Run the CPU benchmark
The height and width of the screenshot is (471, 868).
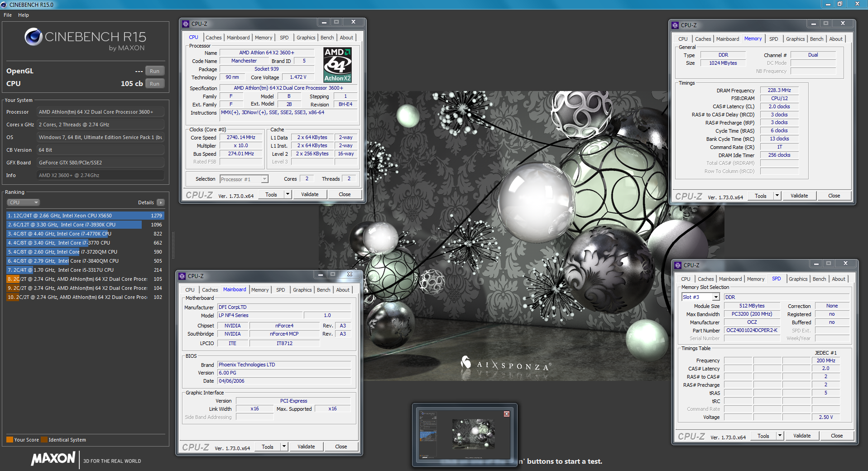[x=154, y=84]
